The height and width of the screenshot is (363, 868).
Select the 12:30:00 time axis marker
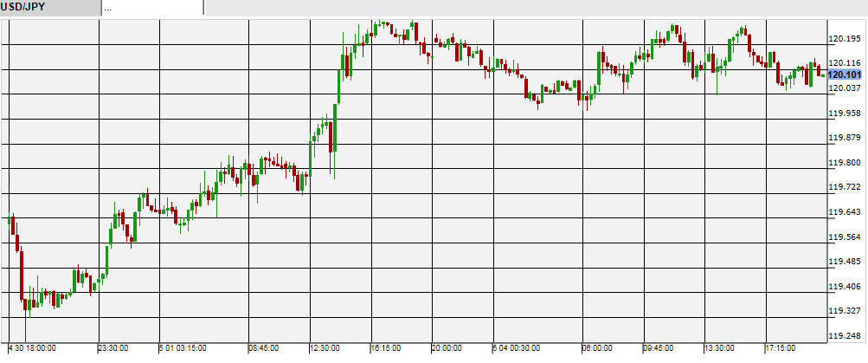point(325,348)
